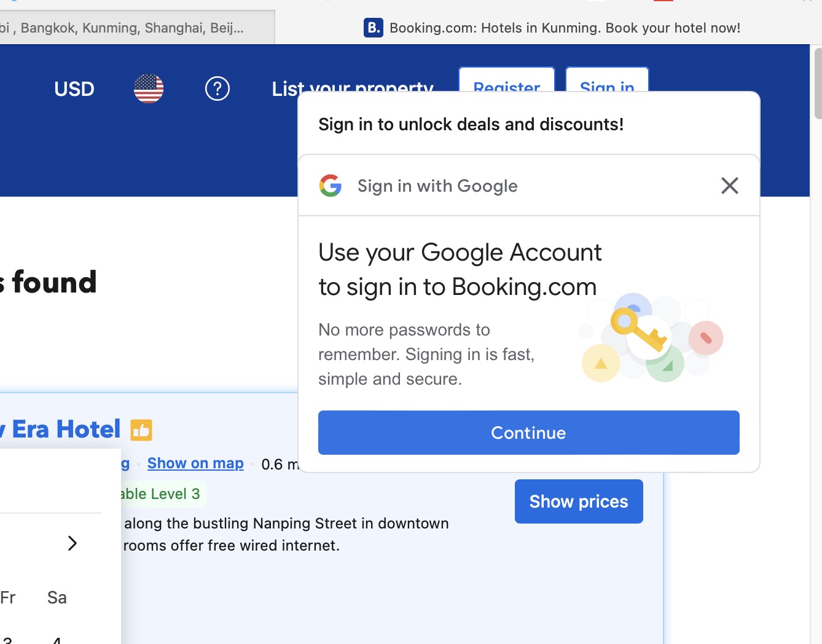This screenshot has height=644, width=822.
Task: Open the USD currency selector
Action: pyautogui.click(x=74, y=88)
